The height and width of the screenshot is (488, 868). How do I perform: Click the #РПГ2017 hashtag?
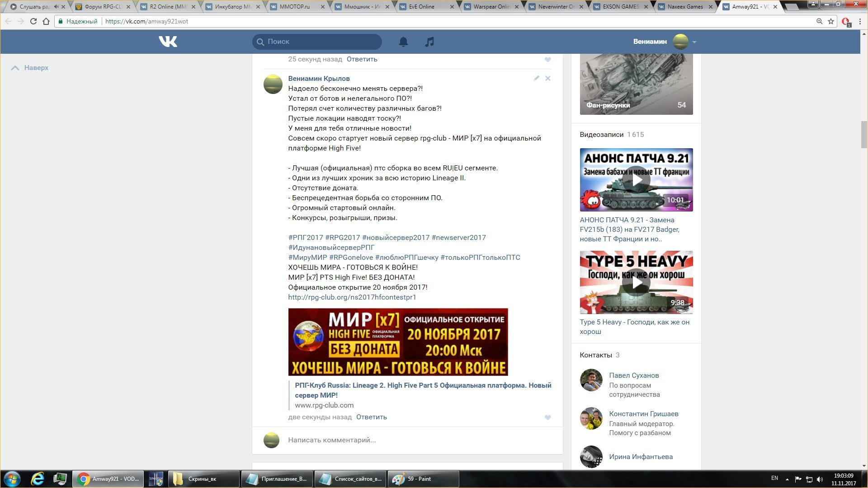tap(306, 238)
